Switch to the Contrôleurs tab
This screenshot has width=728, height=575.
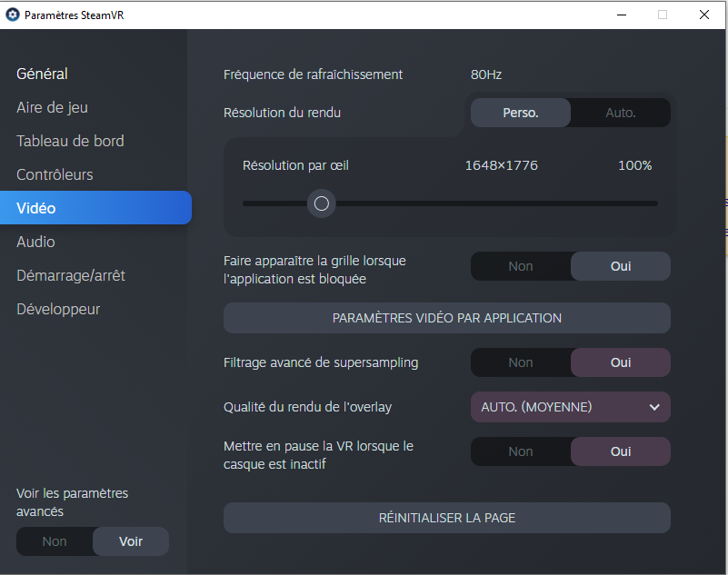click(x=55, y=174)
